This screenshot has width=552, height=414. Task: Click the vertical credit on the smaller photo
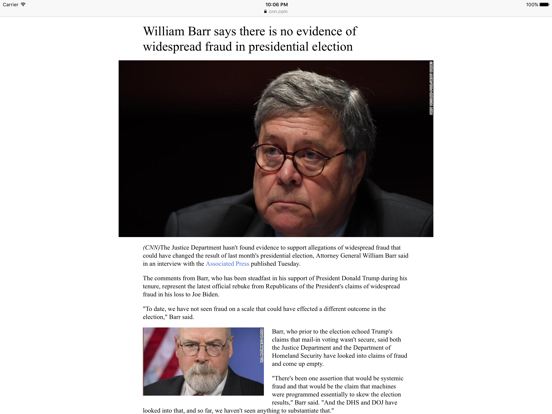pyautogui.click(x=262, y=346)
